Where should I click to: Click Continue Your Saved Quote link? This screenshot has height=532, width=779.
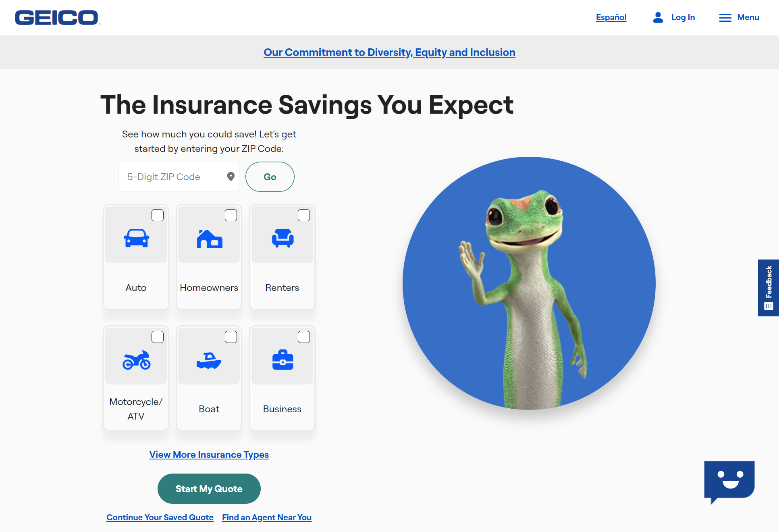pos(160,517)
